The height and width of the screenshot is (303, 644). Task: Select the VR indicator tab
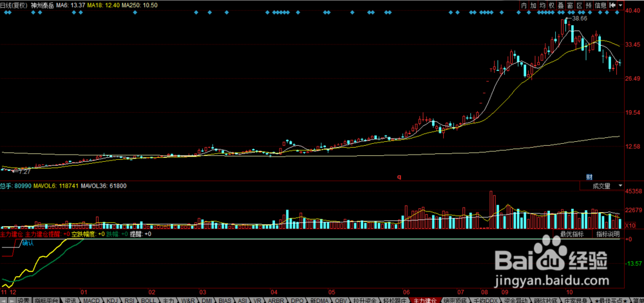click(x=258, y=300)
